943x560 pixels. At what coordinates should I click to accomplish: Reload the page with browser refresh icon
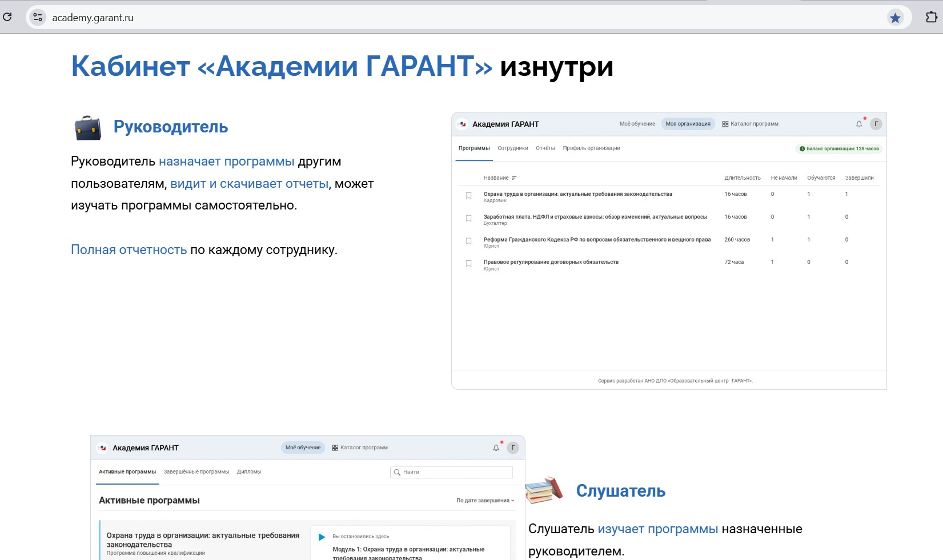[x=7, y=17]
